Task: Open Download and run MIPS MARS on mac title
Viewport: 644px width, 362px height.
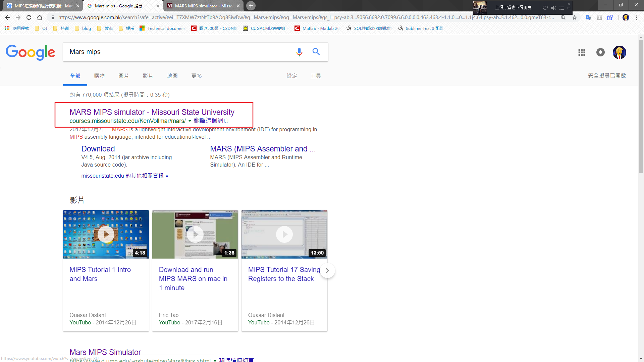Action: 193,279
